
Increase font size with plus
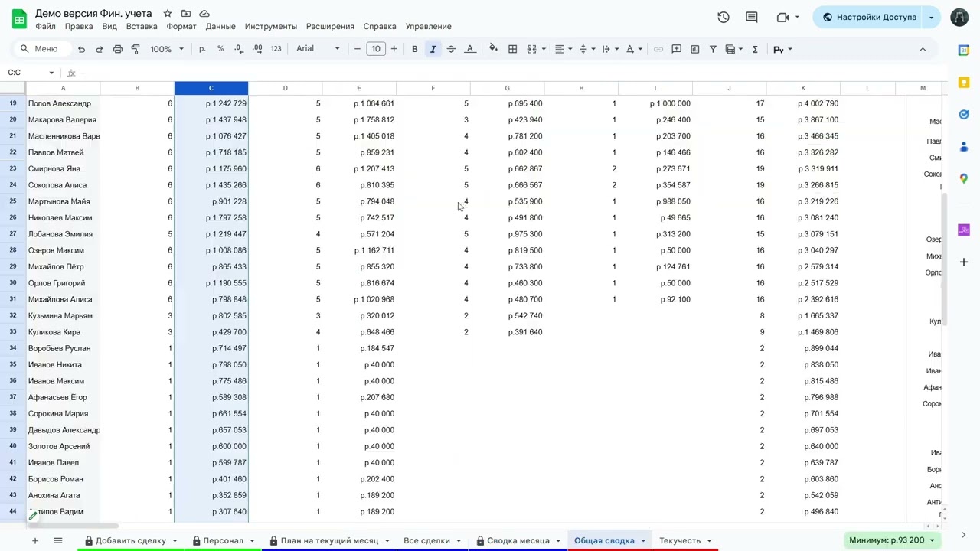tap(394, 49)
